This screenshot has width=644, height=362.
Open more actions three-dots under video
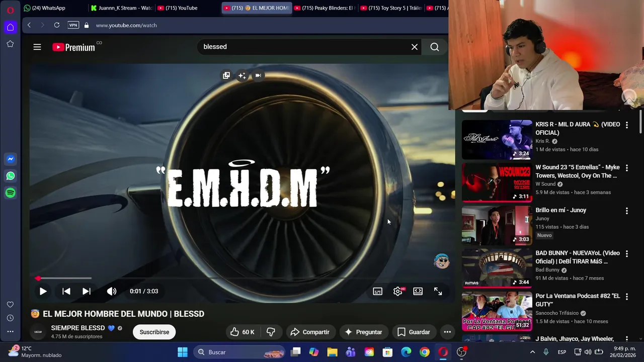click(x=447, y=332)
